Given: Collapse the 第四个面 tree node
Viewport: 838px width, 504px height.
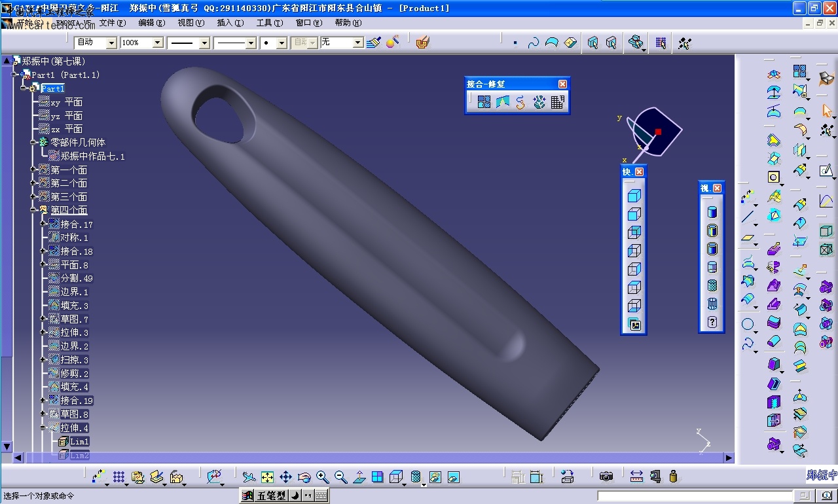Looking at the screenshot, I should click(x=33, y=210).
